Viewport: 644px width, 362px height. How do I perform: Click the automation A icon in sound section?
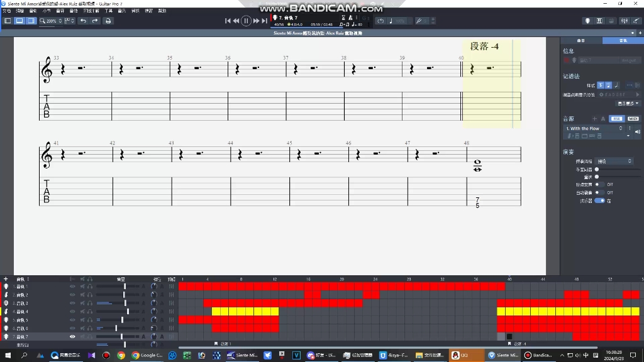(603, 119)
